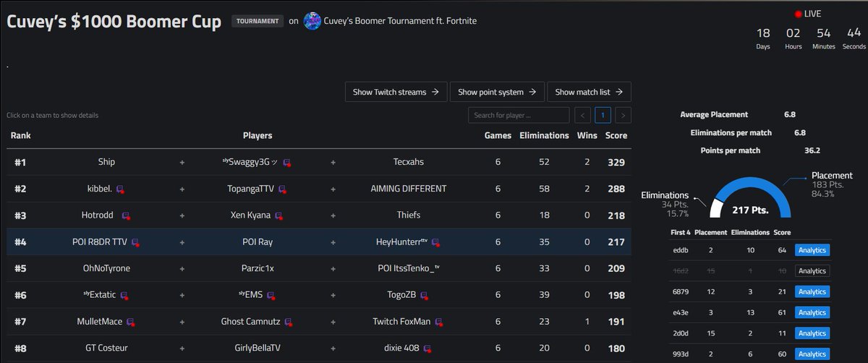The height and width of the screenshot is (363, 868).
Task: Click the Cuvey's $1000 Boomer Cup title
Action: pyautogui.click(x=114, y=22)
